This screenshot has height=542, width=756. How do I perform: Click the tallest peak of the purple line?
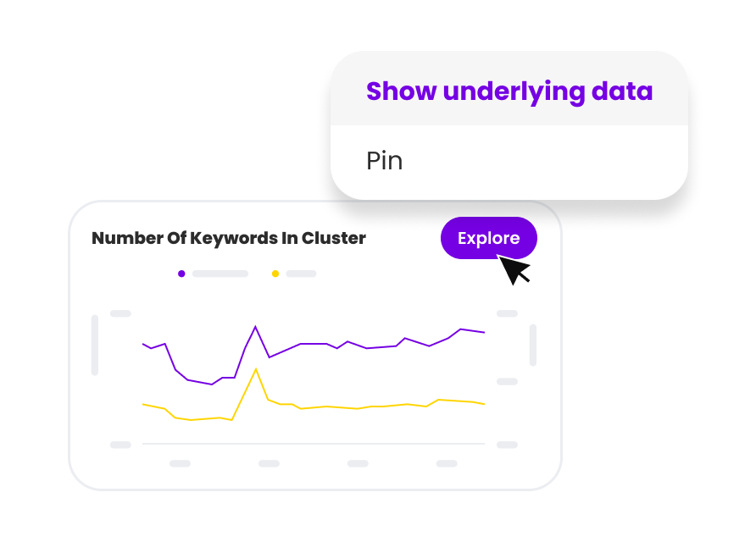coord(255,327)
